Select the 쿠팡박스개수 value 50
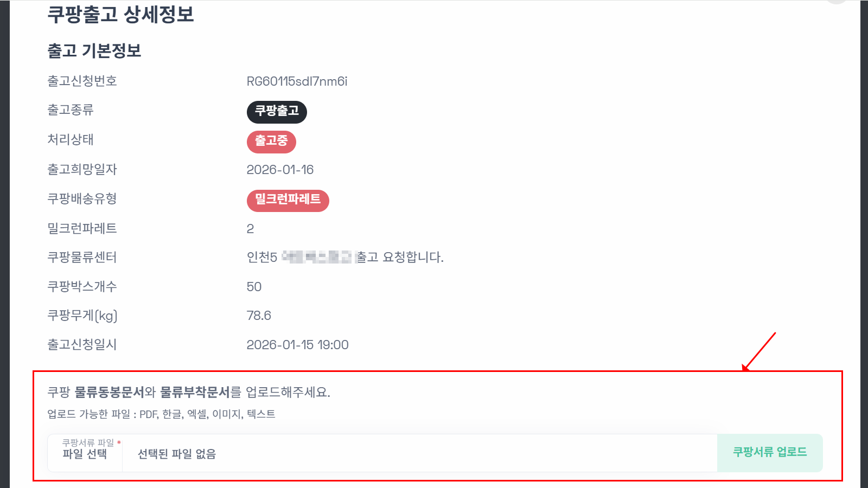The height and width of the screenshot is (488, 868). pyautogui.click(x=253, y=286)
